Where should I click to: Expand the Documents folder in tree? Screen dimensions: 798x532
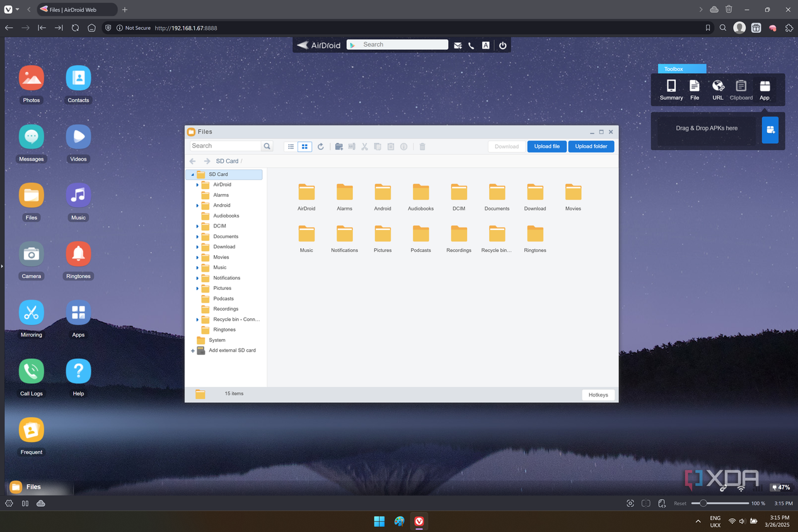pyautogui.click(x=197, y=236)
